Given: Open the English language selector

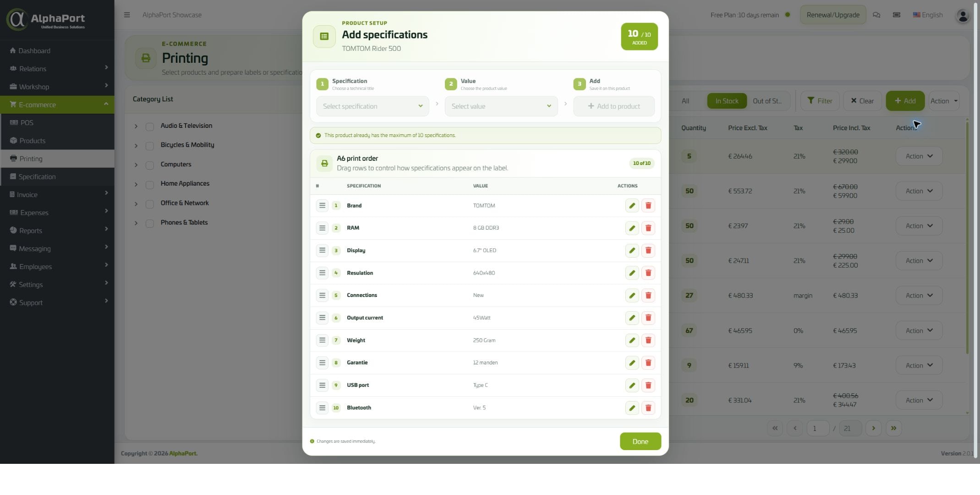Looking at the screenshot, I should pyautogui.click(x=927, y=15).
